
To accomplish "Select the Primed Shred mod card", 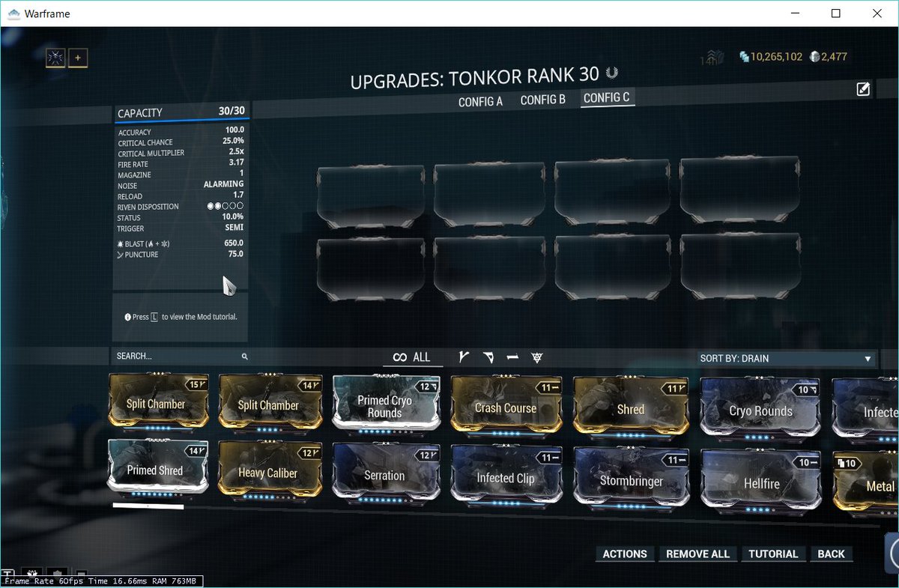I will [156, 468].
